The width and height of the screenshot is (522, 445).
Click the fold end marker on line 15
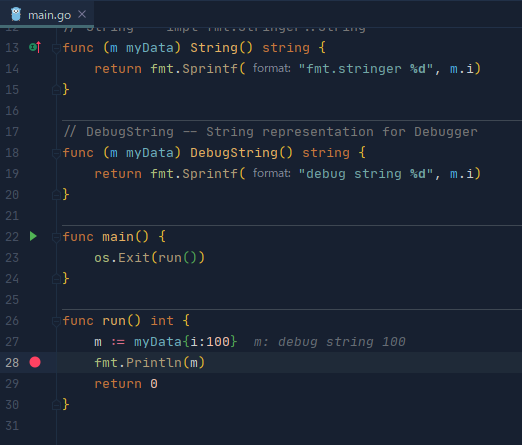[x=56, y=90]
